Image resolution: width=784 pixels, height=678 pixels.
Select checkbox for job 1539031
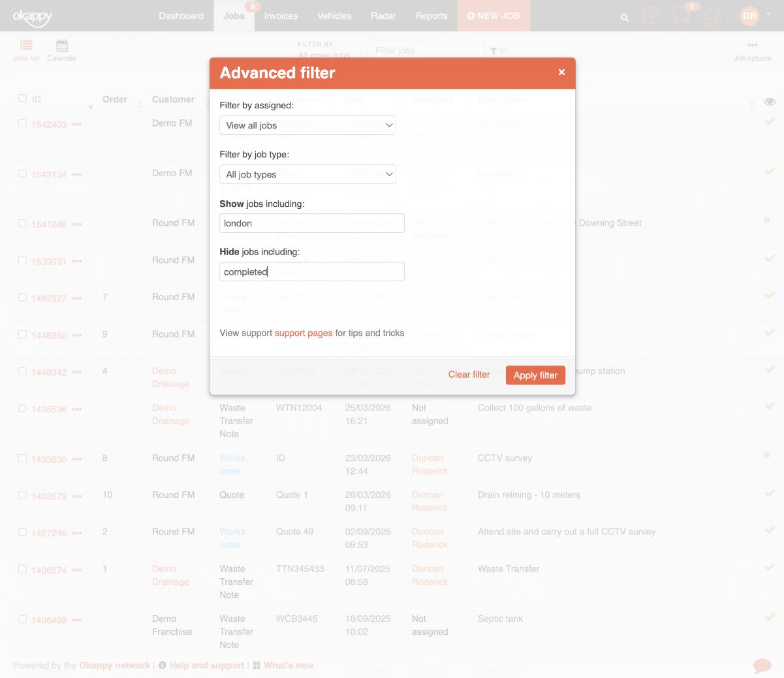pos(22,260)
